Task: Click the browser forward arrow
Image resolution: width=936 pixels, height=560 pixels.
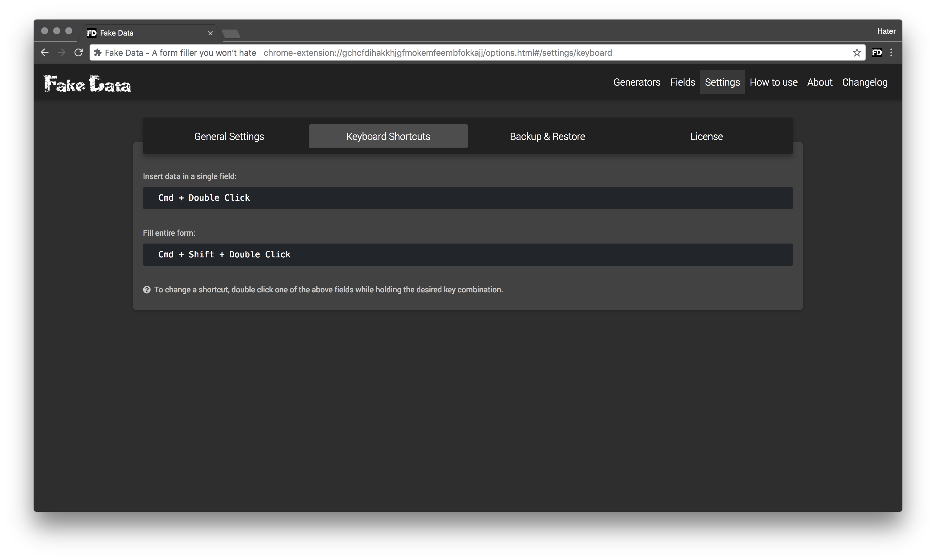Action: coord(61,52)
